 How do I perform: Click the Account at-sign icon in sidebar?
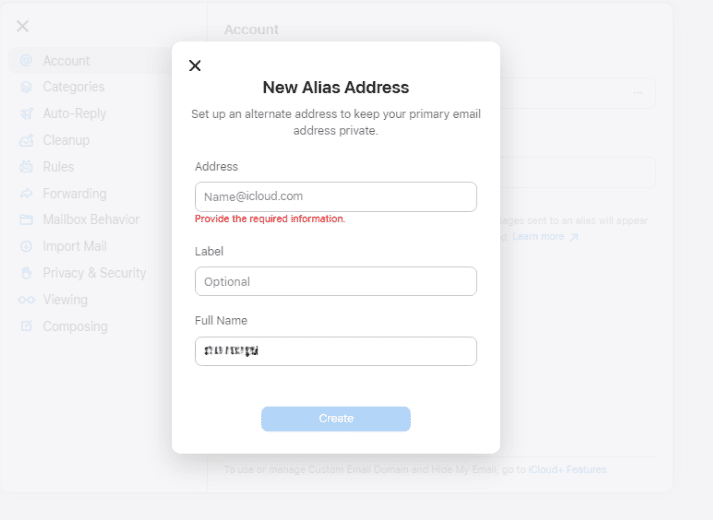(x=26, y=60)
